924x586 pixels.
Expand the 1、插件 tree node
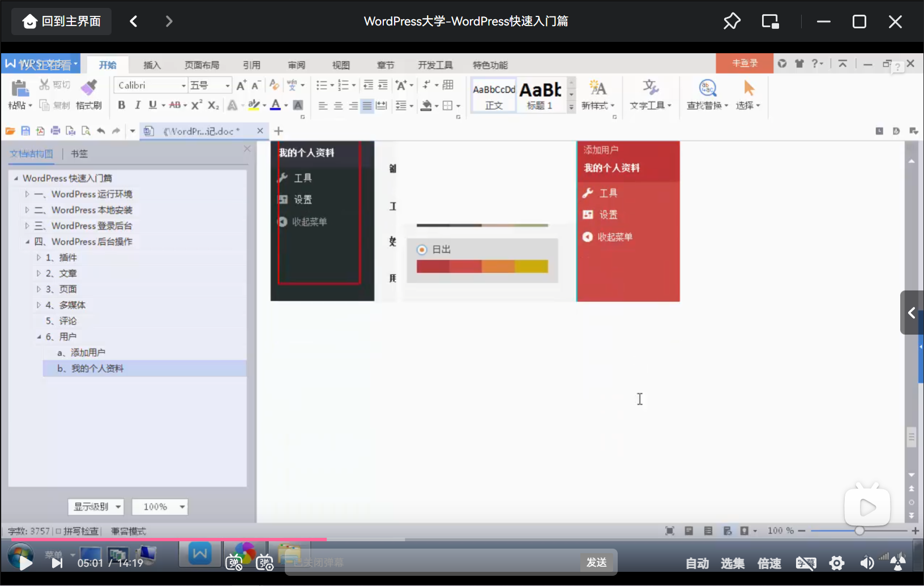38,258
